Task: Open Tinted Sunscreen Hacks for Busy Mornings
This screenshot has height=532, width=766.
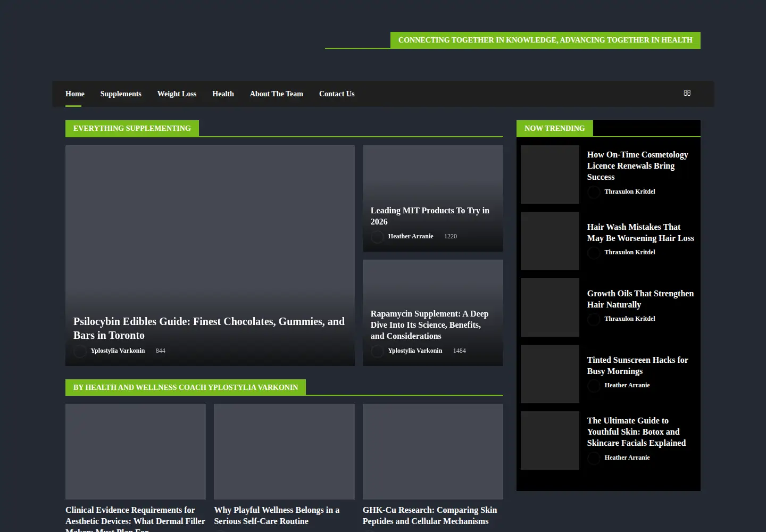Action: pyautogui.click(x=637, y=365)
